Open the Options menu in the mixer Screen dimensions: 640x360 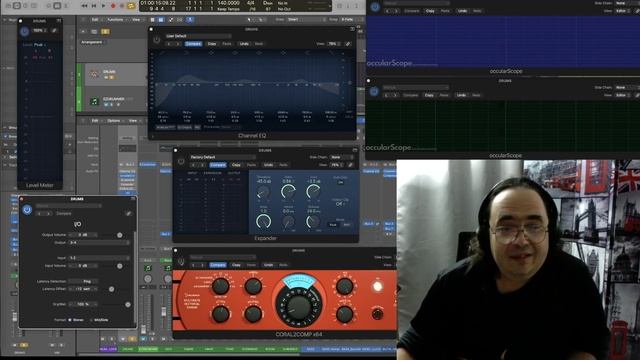coord(113,121)
